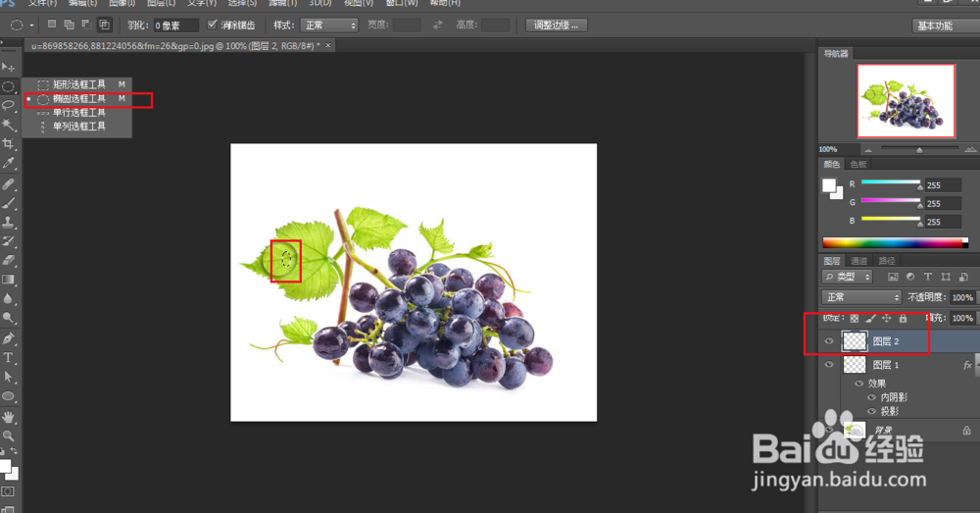Toggle the 消除锯齿 checkbox
Viewport: 980px width, 513px height.
click(212, 25)
